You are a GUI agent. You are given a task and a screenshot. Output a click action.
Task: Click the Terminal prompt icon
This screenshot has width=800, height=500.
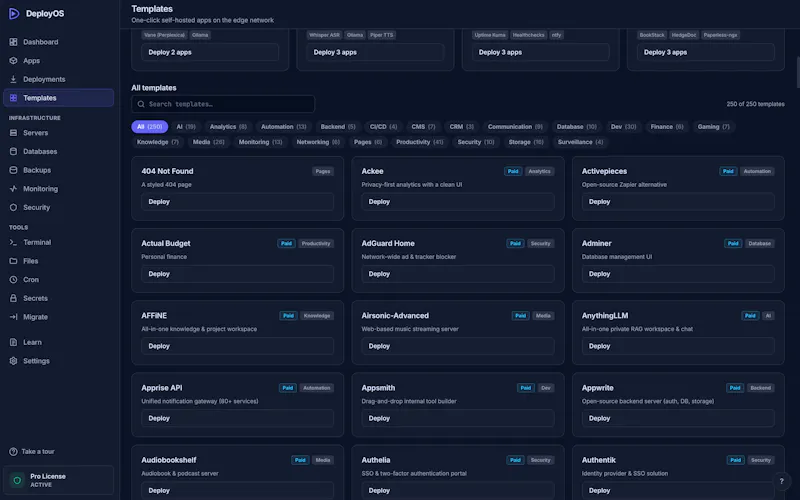pyautogui.click(x=13, y=242)
